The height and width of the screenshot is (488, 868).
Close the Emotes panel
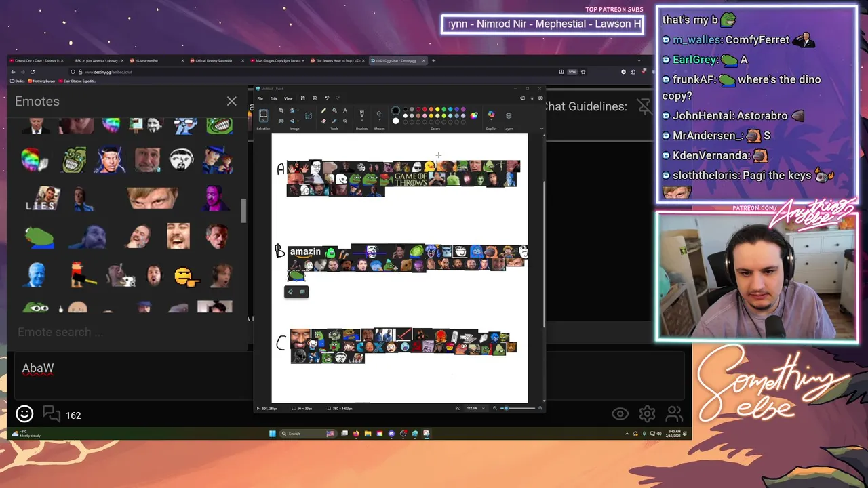(x=232, y=101)
